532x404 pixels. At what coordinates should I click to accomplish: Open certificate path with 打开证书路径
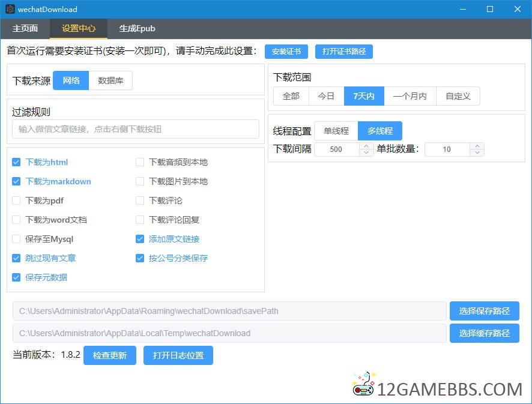(344, 52)
